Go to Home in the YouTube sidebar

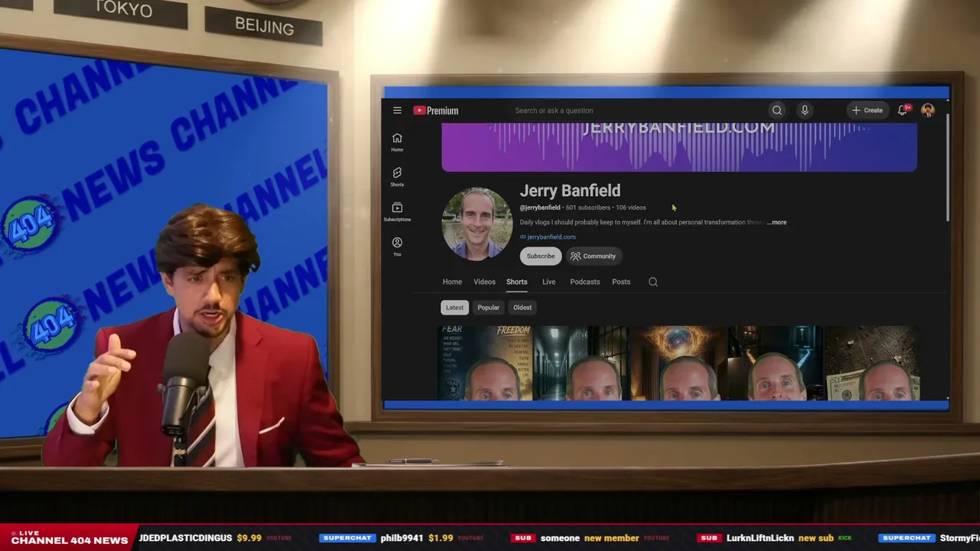[x=397, y=142]
